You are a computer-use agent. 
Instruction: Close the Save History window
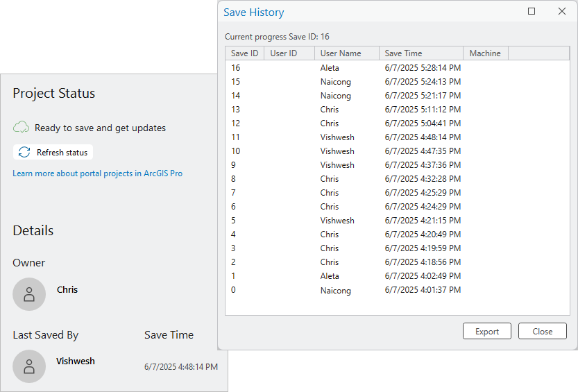coord(562,12)
